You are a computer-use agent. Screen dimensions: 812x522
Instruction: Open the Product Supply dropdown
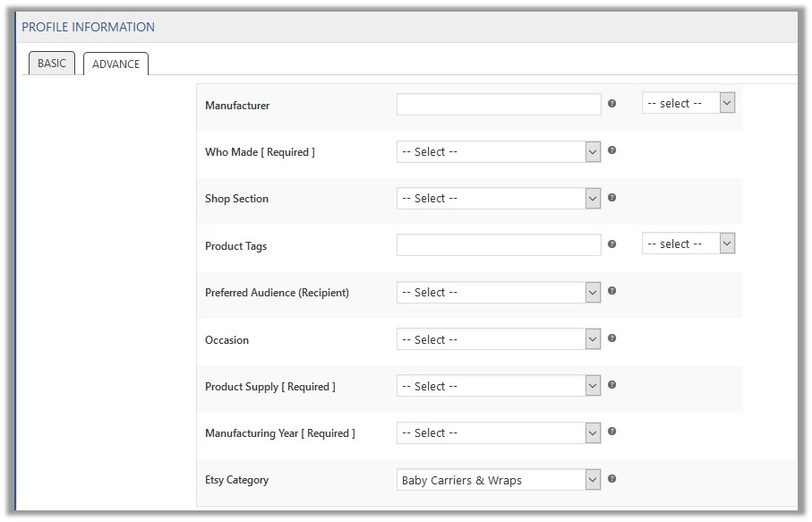point(498,386)
